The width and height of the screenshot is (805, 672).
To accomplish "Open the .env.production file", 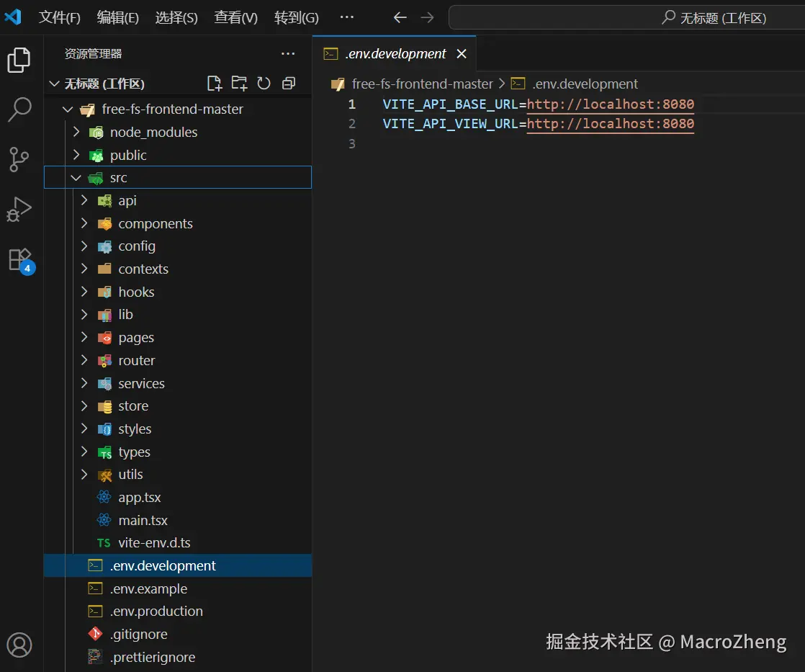I will click(156, 611).
